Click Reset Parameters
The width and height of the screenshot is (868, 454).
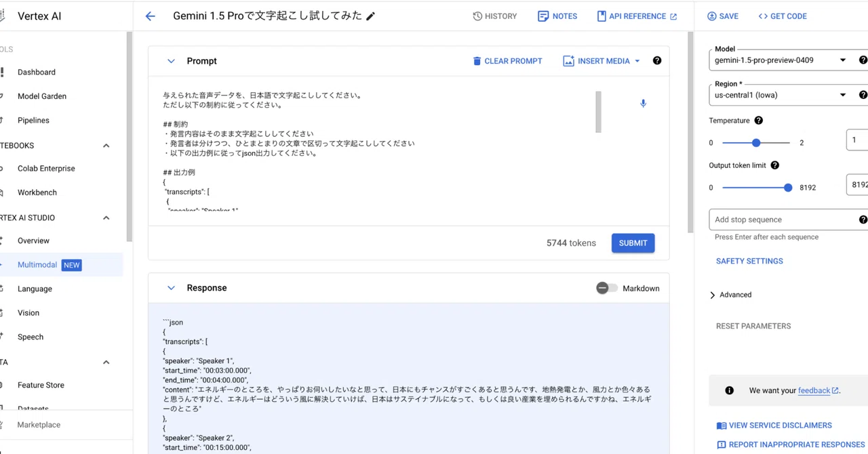(x=753, y=326)
